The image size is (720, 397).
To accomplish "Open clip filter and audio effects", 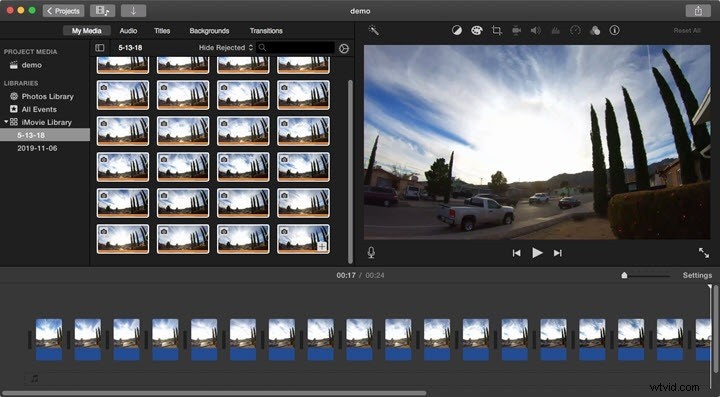I will coord(595,31).
